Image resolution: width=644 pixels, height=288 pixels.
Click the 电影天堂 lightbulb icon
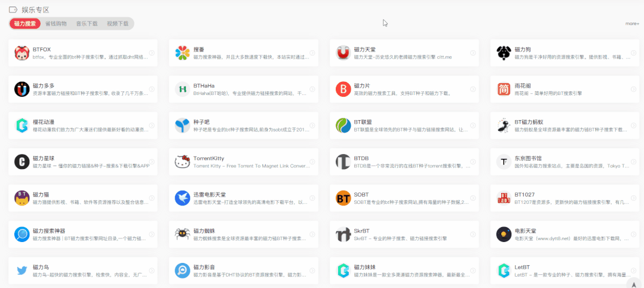pyautogui.click(x=504, y=234)
